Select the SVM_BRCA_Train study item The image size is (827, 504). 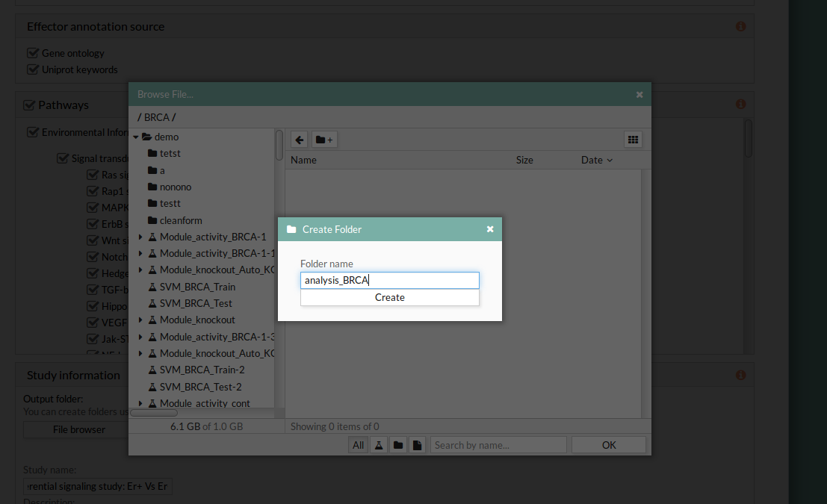pyautogui.click(x=197, y=287)
